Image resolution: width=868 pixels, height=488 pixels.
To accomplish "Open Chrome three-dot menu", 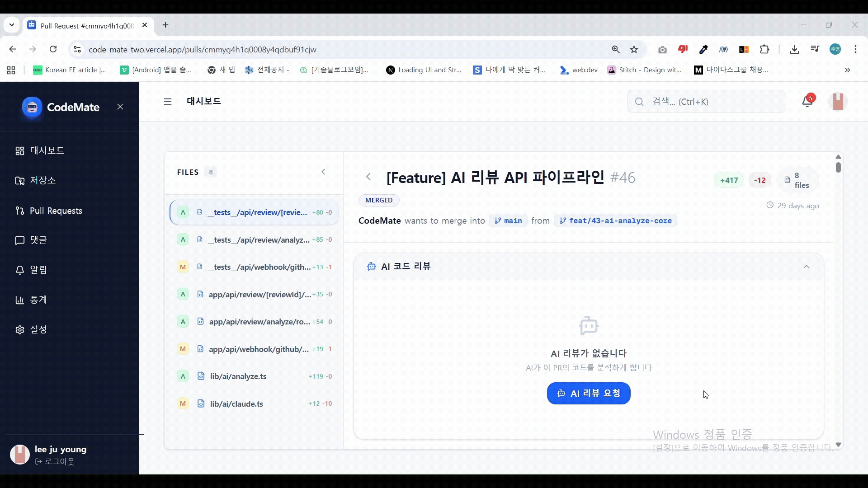I will click(855, 49).
